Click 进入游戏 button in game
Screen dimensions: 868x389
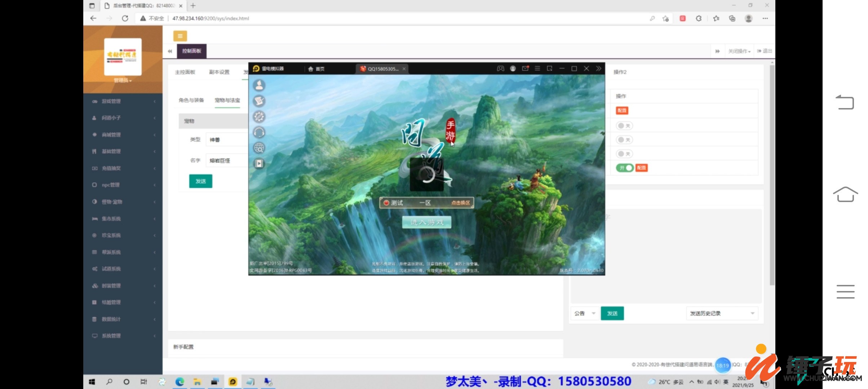[427, 222]
